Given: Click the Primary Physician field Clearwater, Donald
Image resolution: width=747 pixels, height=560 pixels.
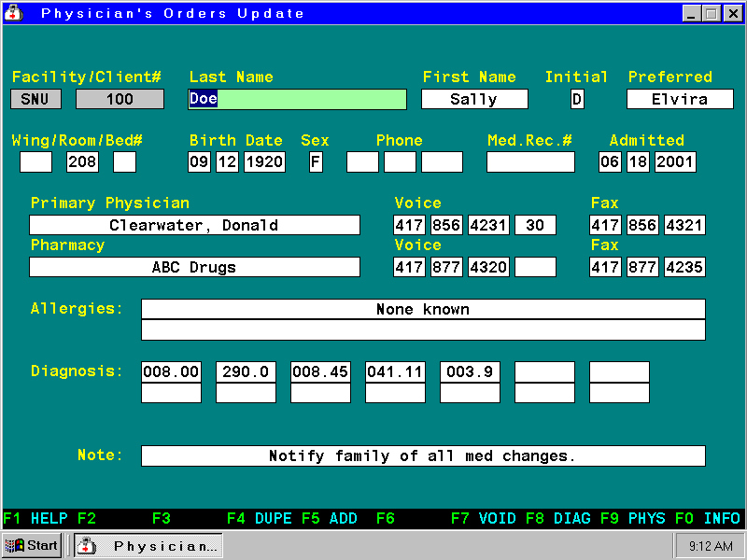Looking at the screenshot, I should (x=194, y=225).
